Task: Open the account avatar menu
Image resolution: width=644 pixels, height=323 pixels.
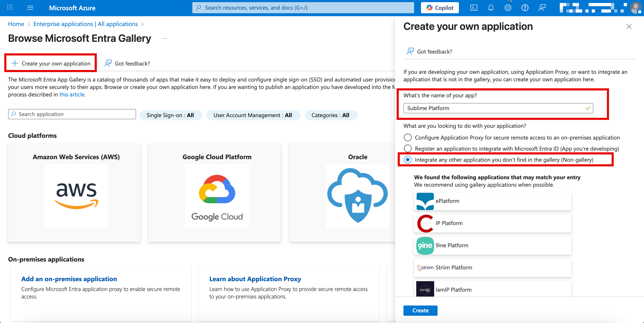Action: (635, 8)
